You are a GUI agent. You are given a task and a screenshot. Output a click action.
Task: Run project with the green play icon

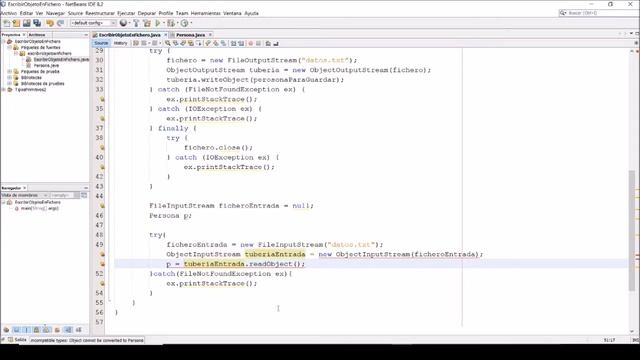coord(158,23)
